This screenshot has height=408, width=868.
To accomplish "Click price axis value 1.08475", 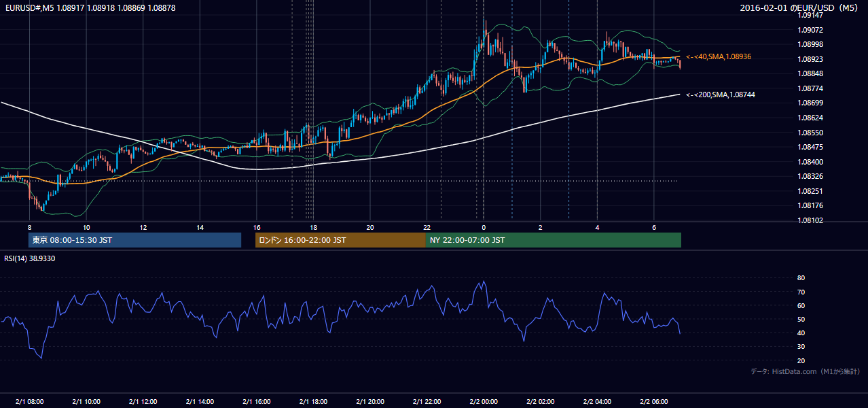I will (811, 147).
